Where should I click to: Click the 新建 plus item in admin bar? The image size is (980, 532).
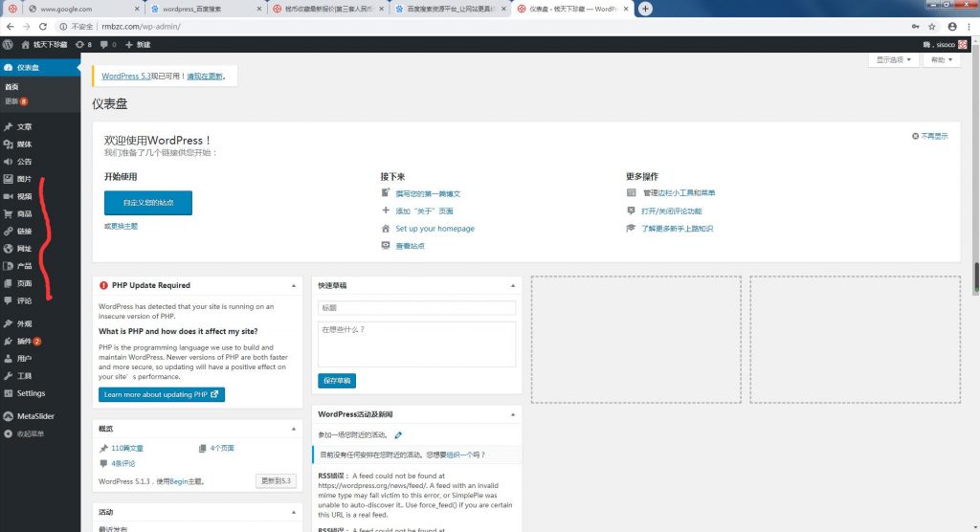pos(138,44)
